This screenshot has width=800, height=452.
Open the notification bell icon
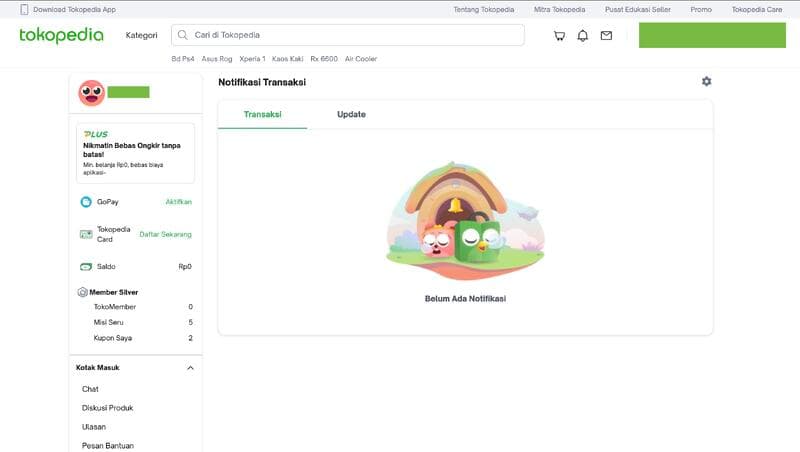(583, 35)
